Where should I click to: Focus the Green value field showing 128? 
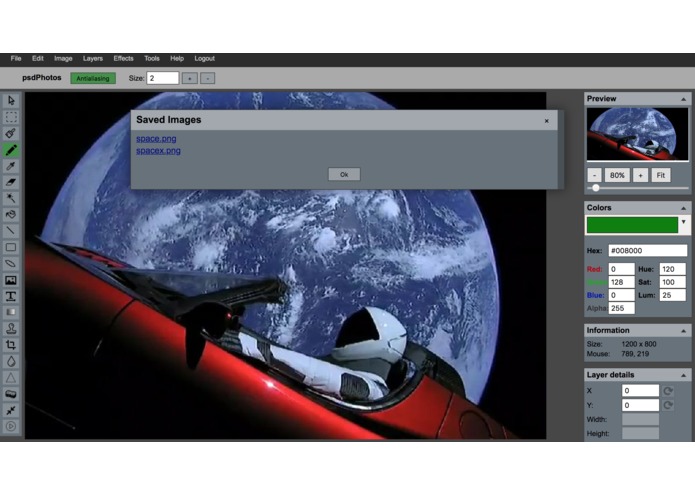click(x=621, y=282)
